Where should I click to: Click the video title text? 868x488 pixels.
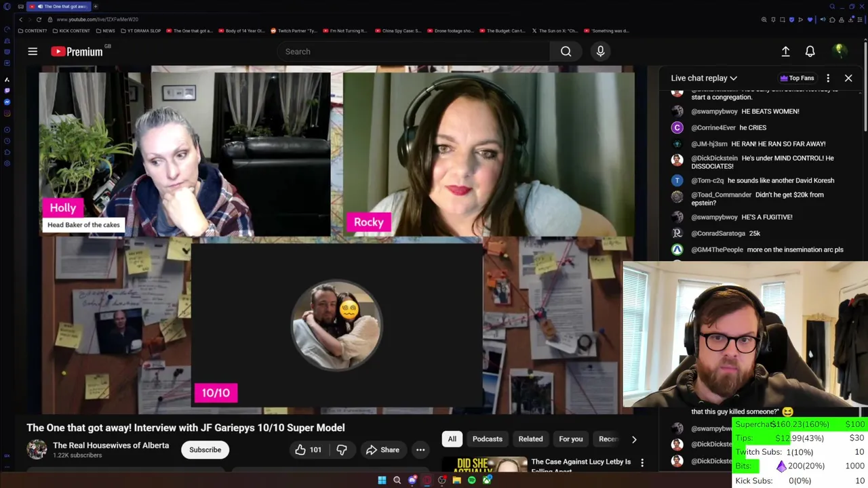pos(186,428)
